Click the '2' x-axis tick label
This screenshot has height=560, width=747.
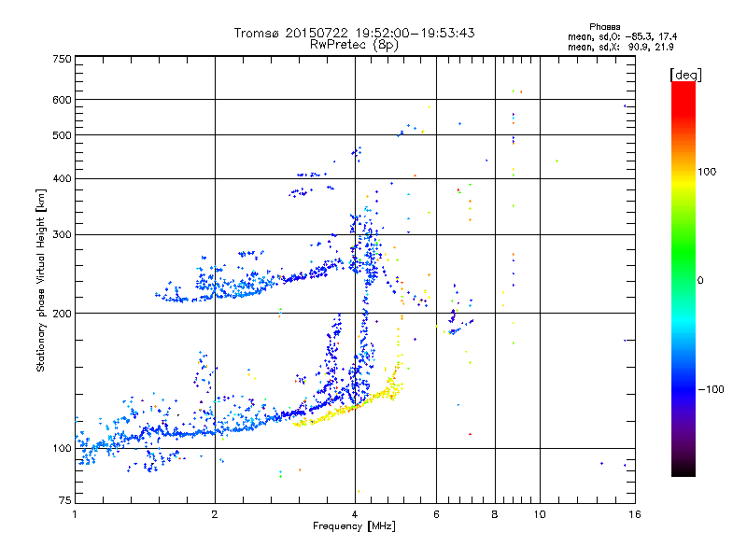[215, 514]
